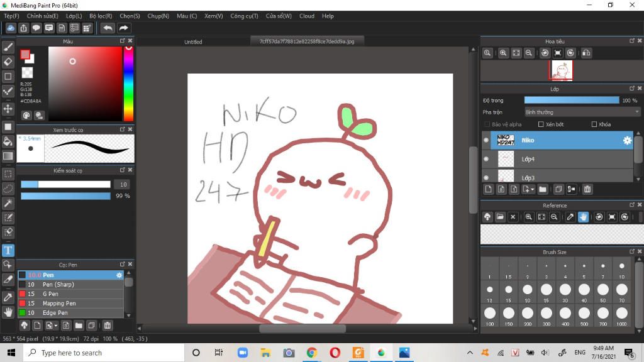Select the Eraser tool
This screenshot has height=362, width=644.
[x=8, y=62]
